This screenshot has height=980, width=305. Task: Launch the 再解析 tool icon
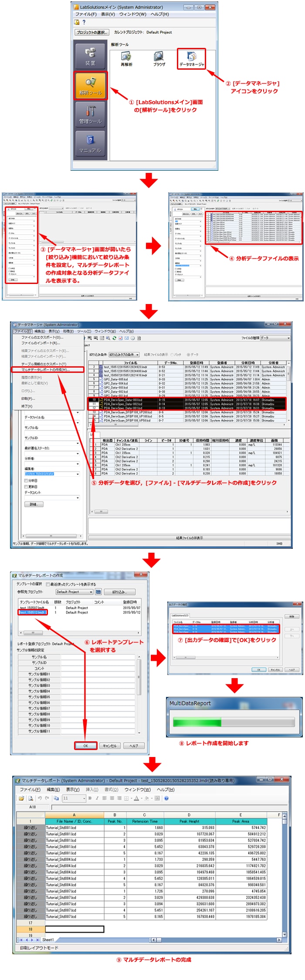pos(126,59)
